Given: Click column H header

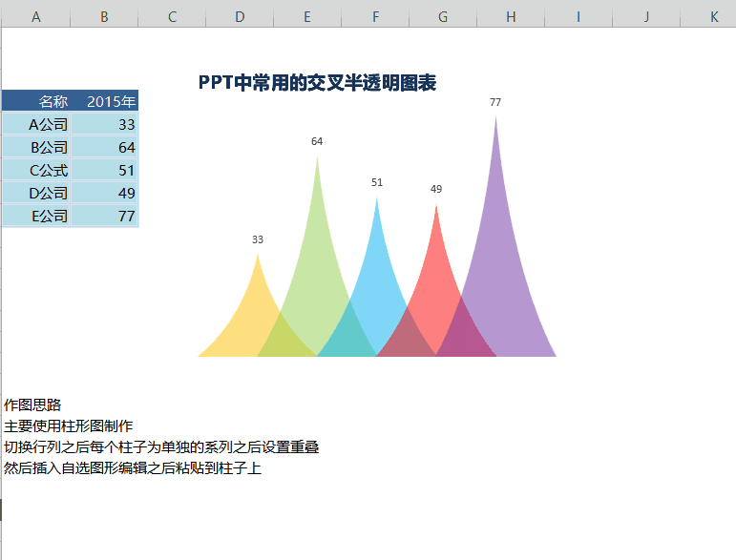Looking at the screenshot, I should coord(511,17).
